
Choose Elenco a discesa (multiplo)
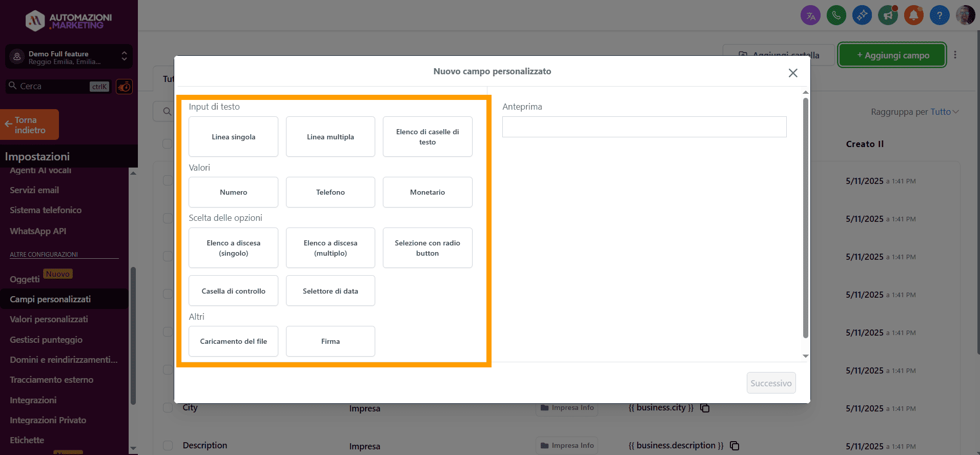coord(331,248)
